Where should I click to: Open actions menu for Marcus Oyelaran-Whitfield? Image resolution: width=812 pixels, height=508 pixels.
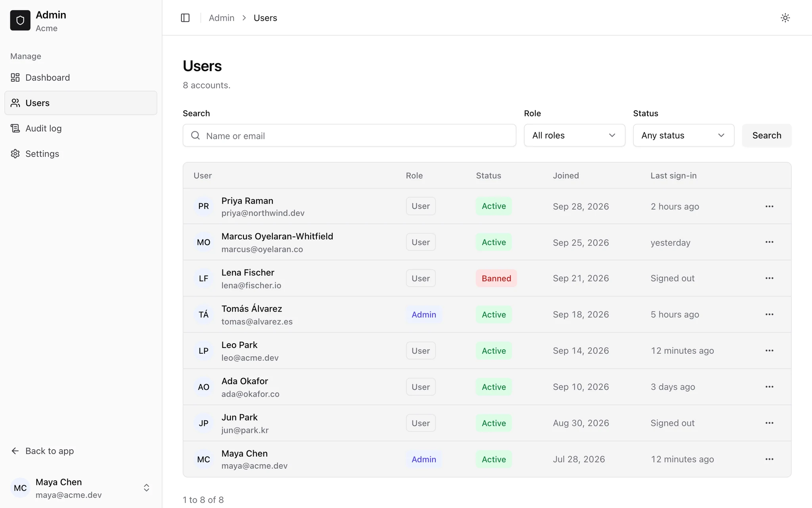pyautogui.click(x=769, y=242)
